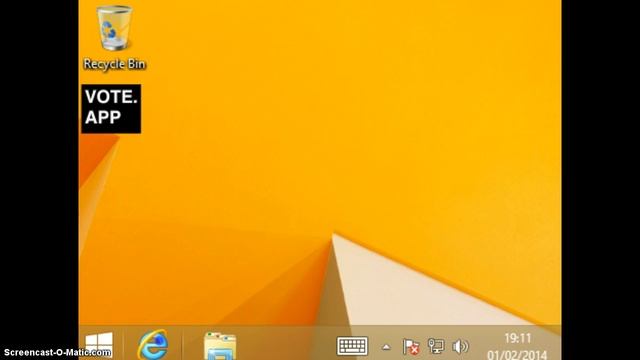The image size is (640, 360).
Task: Open the network status tray icon
Action: coord(436,346)
